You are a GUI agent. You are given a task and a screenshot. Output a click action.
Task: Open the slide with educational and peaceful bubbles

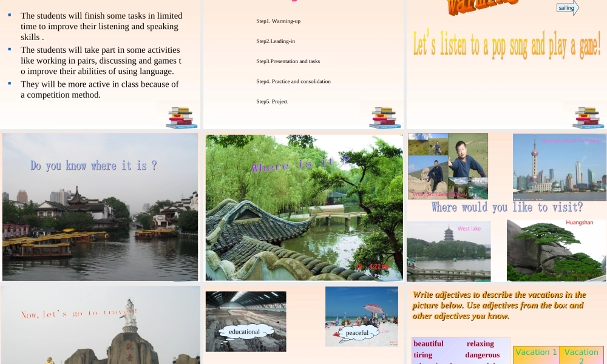[303, 325]
